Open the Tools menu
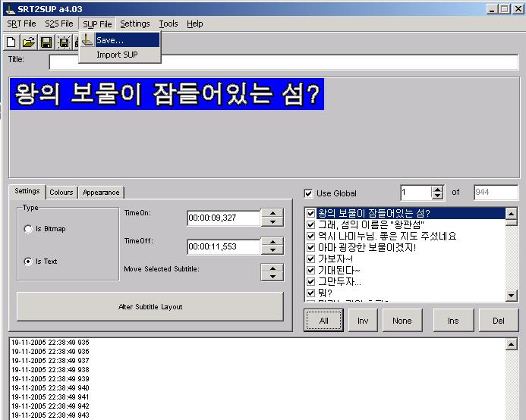This screenshot has height=420, width=526. 168,24
